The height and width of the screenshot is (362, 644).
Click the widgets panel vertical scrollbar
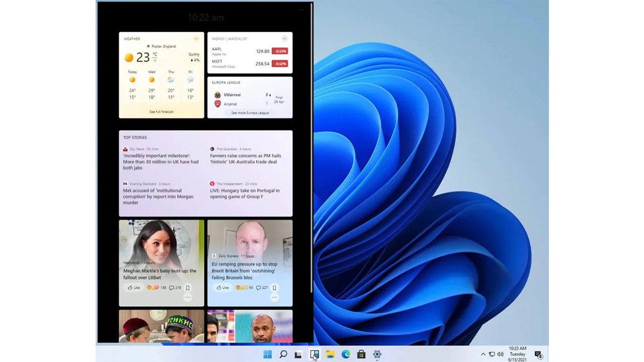tap(311, 151)
